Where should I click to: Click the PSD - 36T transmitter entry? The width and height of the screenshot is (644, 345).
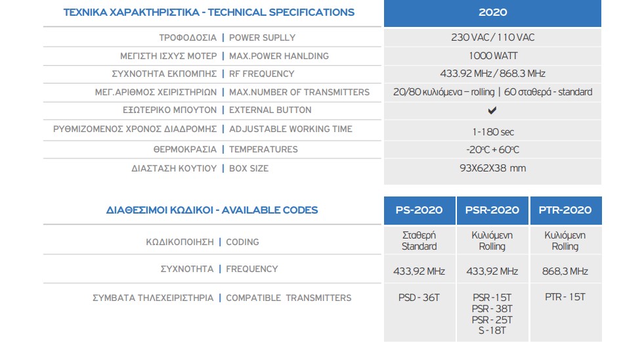pyautogui.click(x=419, y=297)
